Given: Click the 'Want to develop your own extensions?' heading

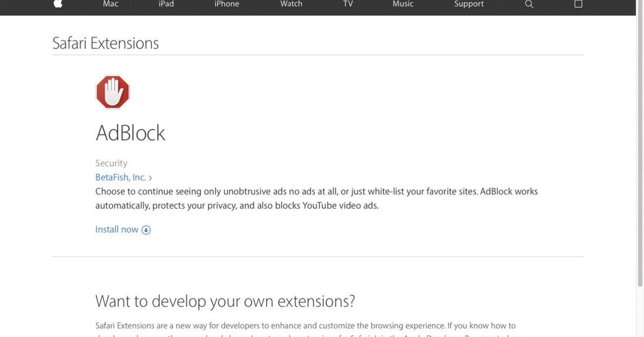Looking at the screenshot, I should tap(225, 301).
